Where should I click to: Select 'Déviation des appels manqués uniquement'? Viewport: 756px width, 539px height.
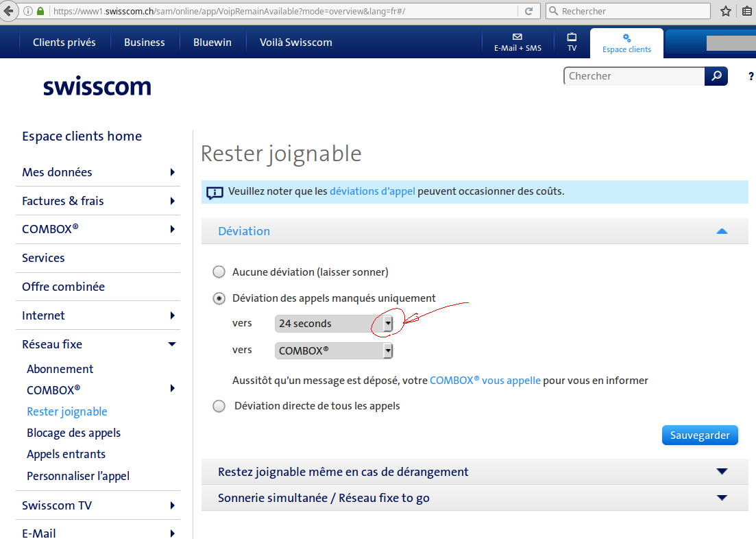coord(219,298)
